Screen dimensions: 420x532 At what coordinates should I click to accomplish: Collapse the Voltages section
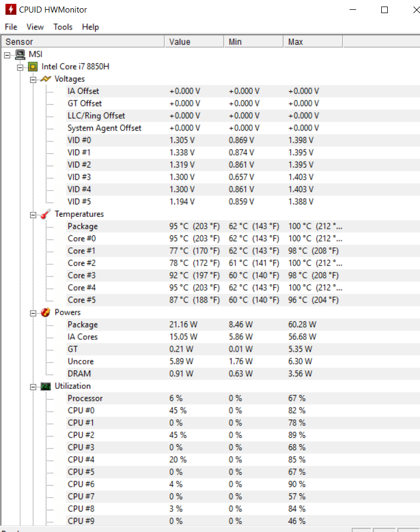click(x=33, y=80)
